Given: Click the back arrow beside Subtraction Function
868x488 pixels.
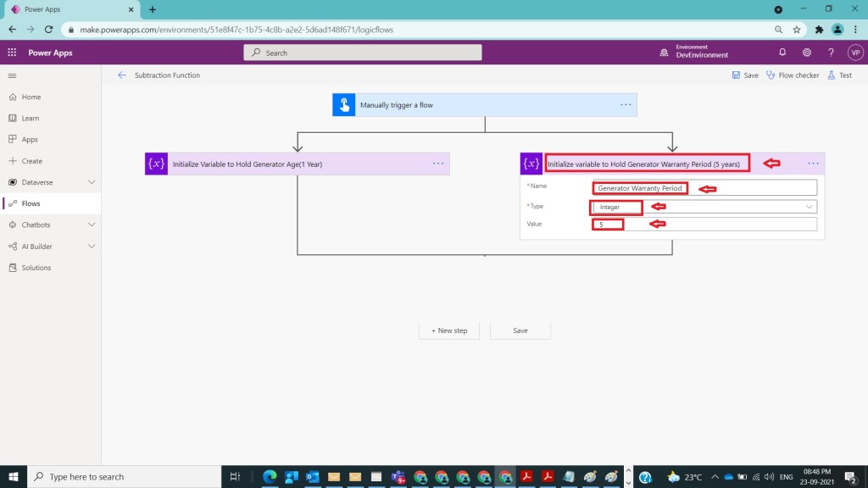Looking at the screenshot, I should (x=122, y=75).
